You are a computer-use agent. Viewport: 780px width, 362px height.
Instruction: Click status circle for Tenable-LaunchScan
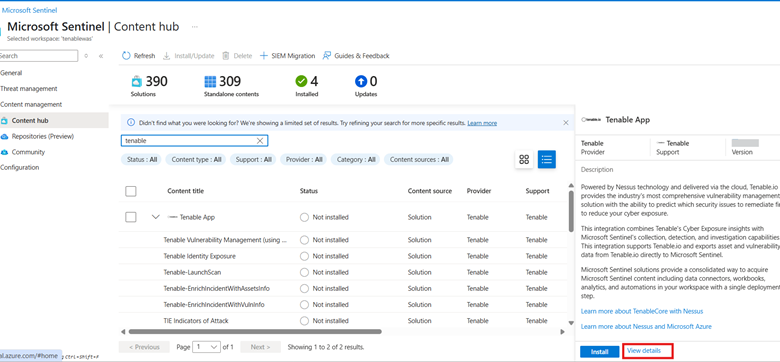[x=304, y=272]
